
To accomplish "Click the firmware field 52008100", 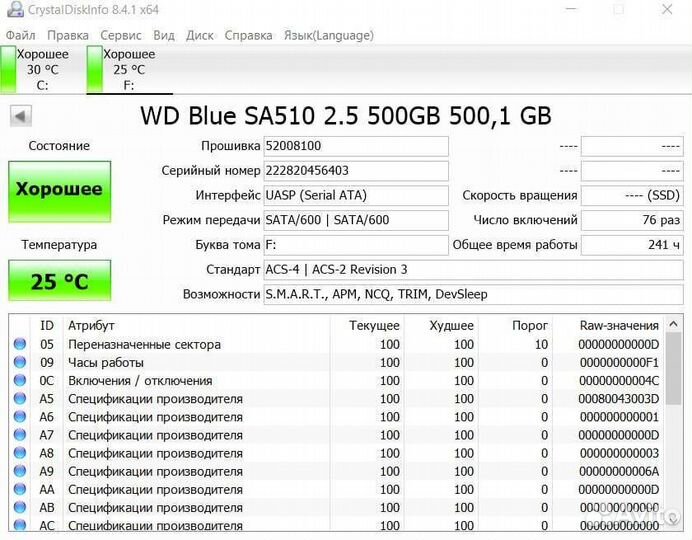I will 356,146.
